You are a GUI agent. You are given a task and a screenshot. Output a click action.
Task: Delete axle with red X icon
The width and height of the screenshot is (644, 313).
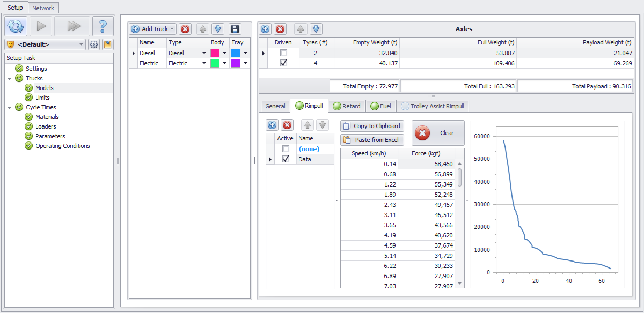[281, 29]
